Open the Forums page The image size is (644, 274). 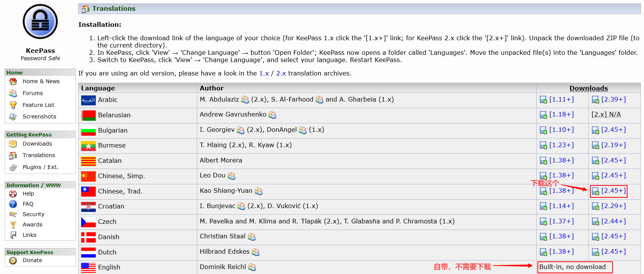33,93
